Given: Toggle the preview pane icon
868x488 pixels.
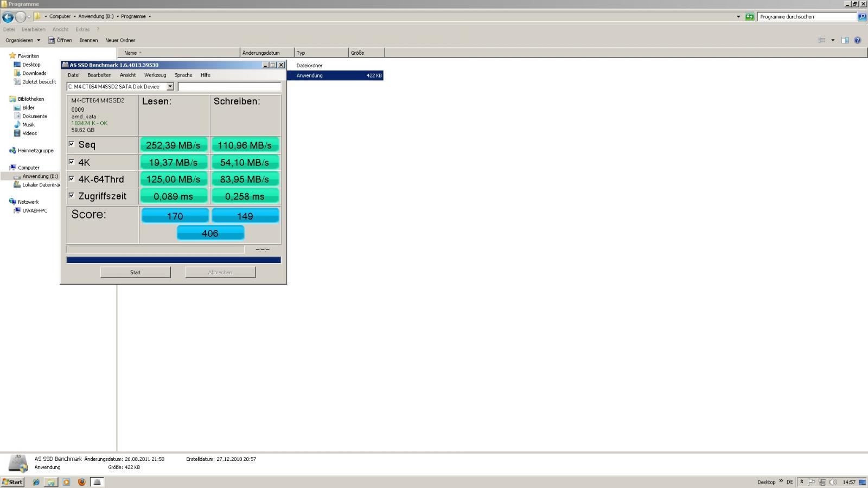Looking at the screenshot, I should tap(845, 40).
